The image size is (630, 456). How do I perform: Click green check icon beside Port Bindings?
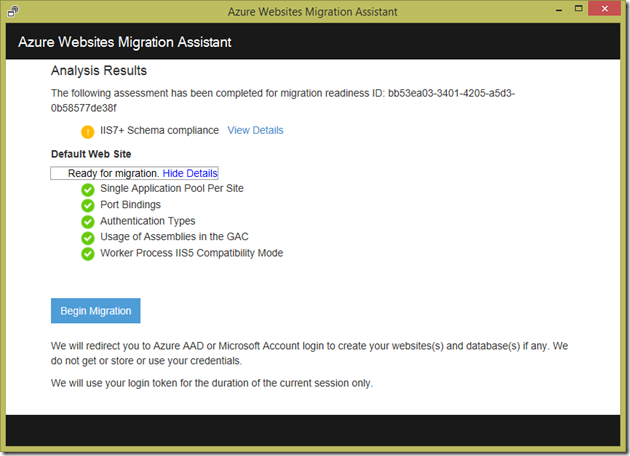88,206
